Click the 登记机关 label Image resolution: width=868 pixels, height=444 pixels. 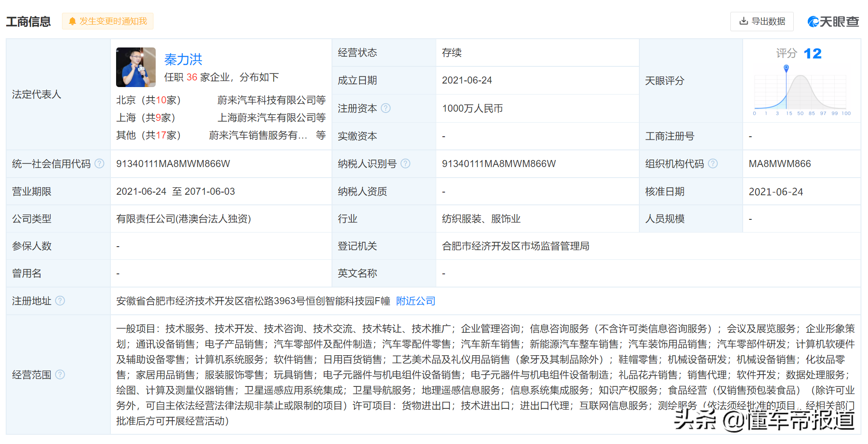click(x=357, y=246)
